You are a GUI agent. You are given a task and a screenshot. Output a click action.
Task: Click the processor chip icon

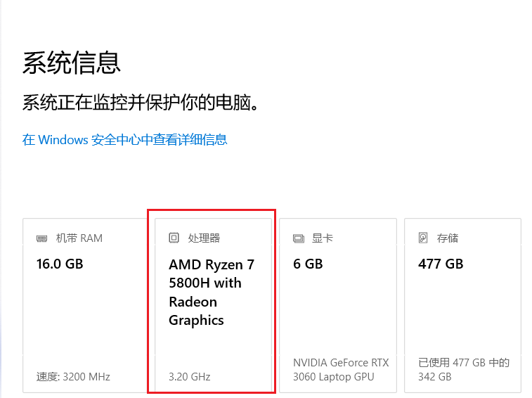tap(174, 238)
